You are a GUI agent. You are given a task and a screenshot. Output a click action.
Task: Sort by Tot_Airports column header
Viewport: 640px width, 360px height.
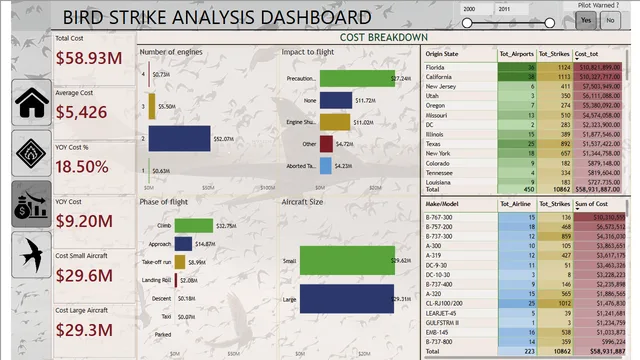coord(516,54)
